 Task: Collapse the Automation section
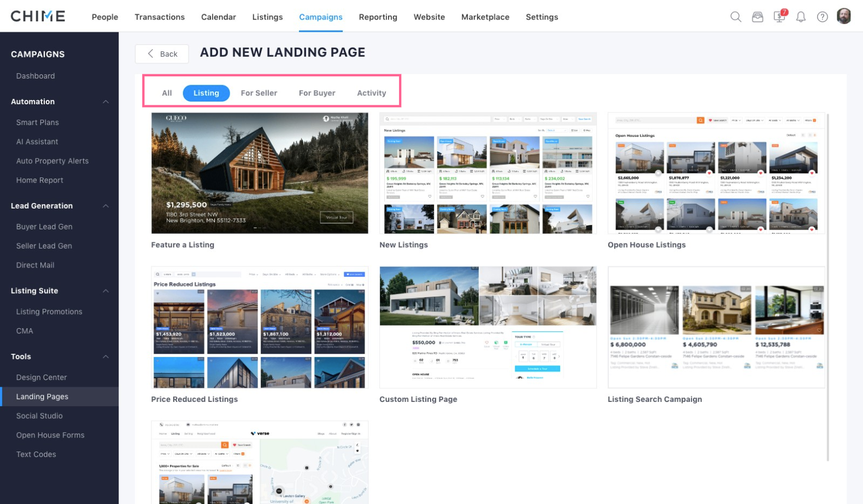[x=105, y=102]
